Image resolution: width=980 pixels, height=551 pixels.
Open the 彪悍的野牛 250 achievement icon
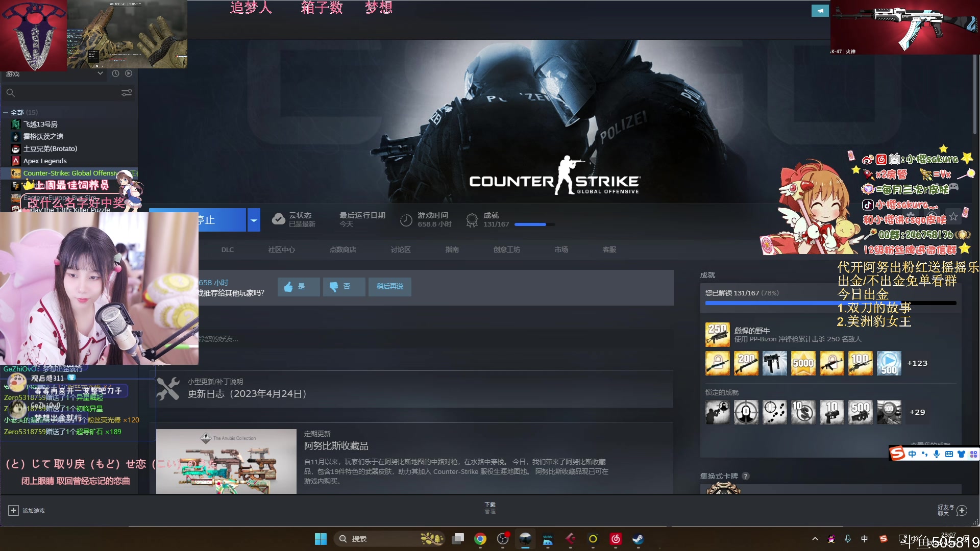coord(717,334)
